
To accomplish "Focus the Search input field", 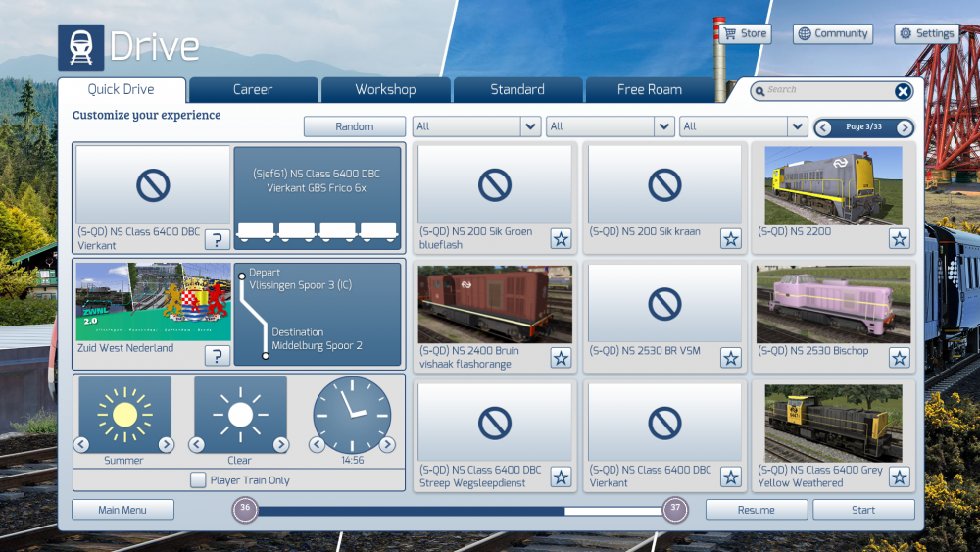I will tap(830, 90).
